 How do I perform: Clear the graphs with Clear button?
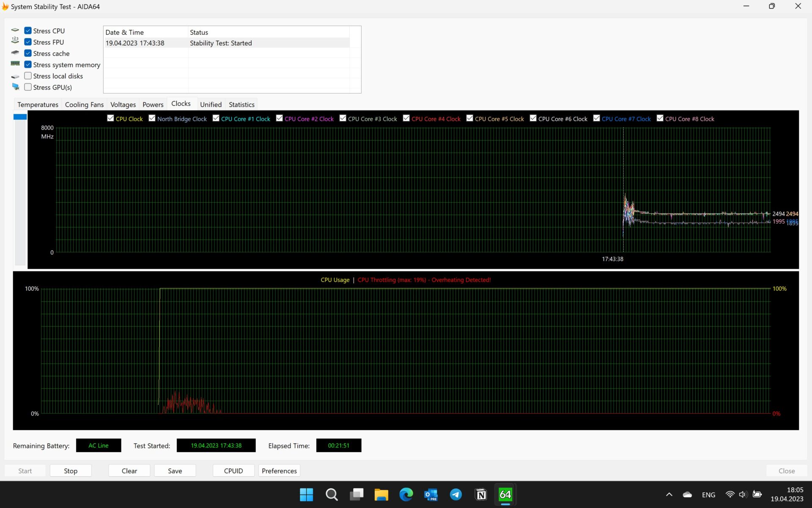point(129,471)
